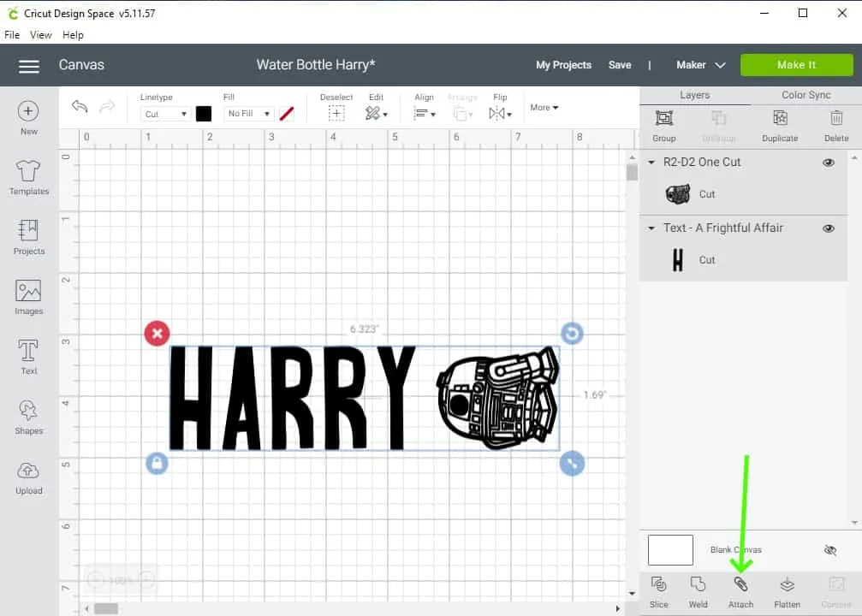Click the Attach paperclip tool
The image size is (862, 616).
(741, 592)
